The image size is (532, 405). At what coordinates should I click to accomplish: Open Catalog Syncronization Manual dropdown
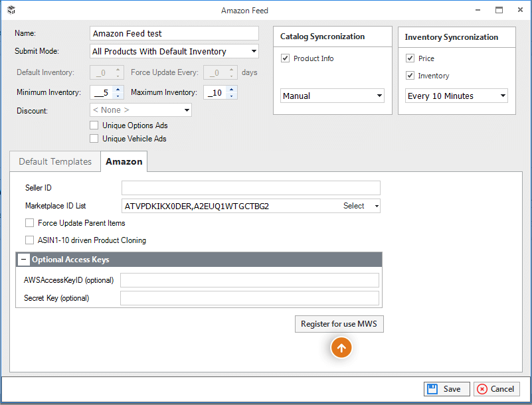[x=379, y=96]
